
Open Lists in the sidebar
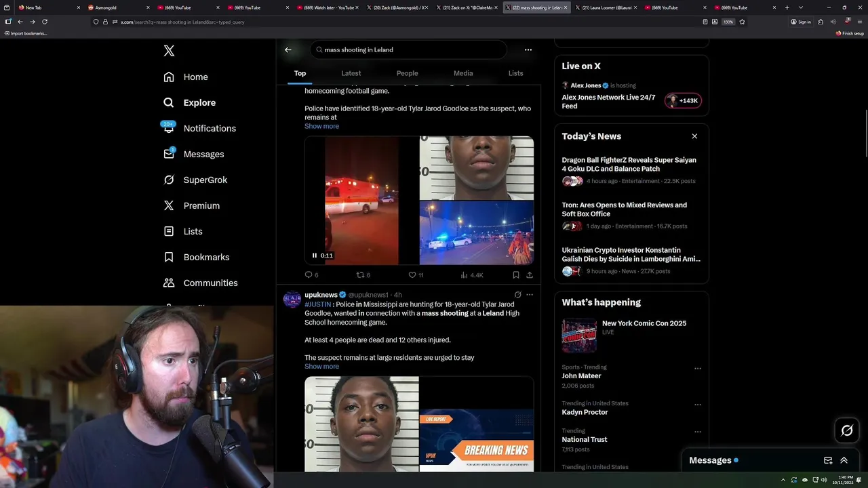[182, 232]
